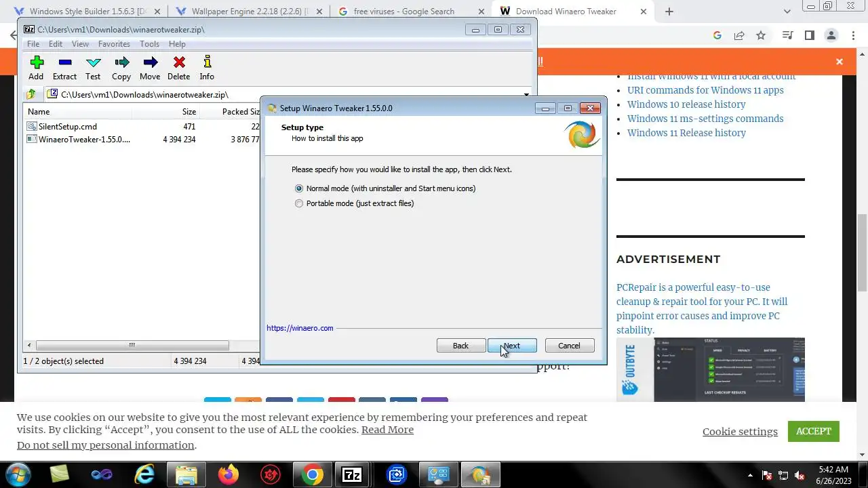The height and width of the screenshot is (488, 868).
Task: Open the View menu in 7-Zip
Action: coord(80,44)
